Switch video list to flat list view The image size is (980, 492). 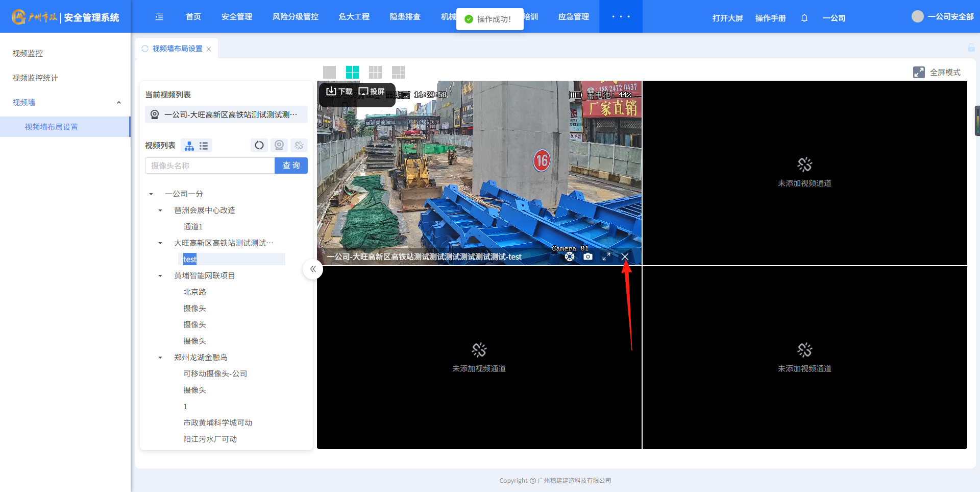(x=204, y=146)
